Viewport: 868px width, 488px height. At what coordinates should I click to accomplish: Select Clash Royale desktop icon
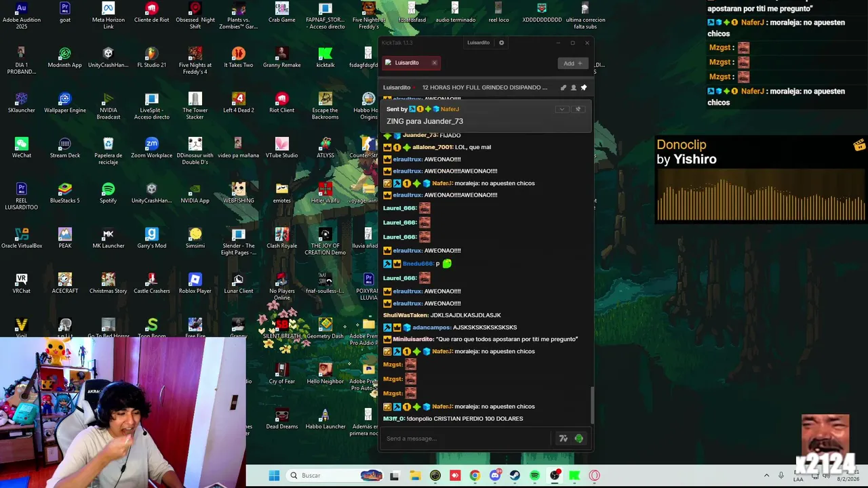pos(281,239)
